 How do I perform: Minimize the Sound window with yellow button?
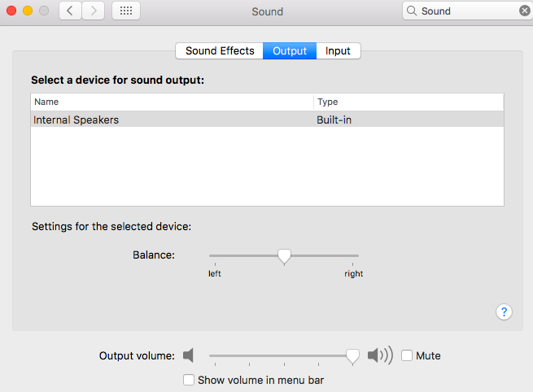coord(28,11)
